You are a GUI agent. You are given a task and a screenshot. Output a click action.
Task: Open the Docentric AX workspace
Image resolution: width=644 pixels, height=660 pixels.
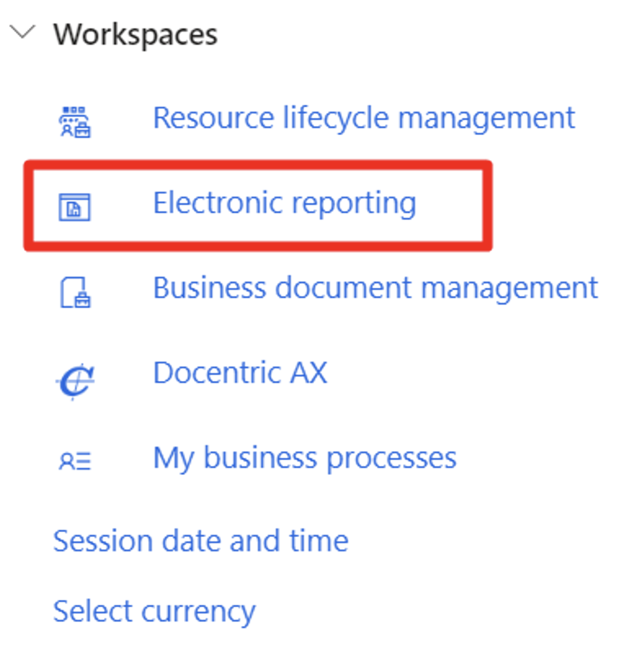tap(240, 372)
